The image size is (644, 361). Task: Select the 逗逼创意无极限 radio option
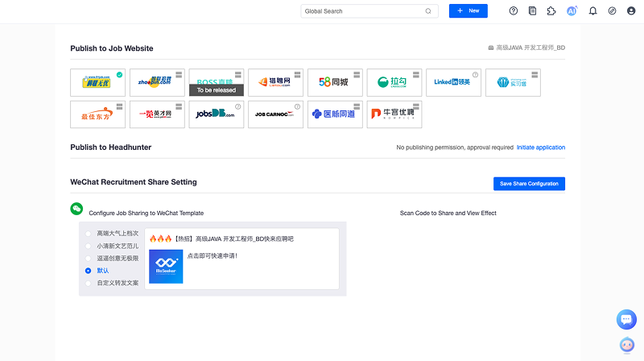pos(89,258)
